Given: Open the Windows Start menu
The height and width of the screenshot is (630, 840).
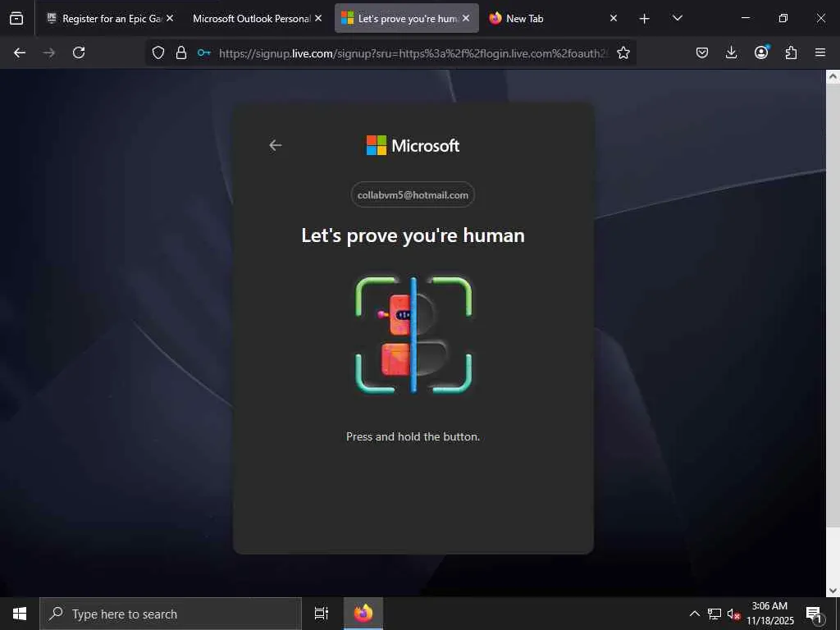Looking at the screenshot, I should 20,614.
